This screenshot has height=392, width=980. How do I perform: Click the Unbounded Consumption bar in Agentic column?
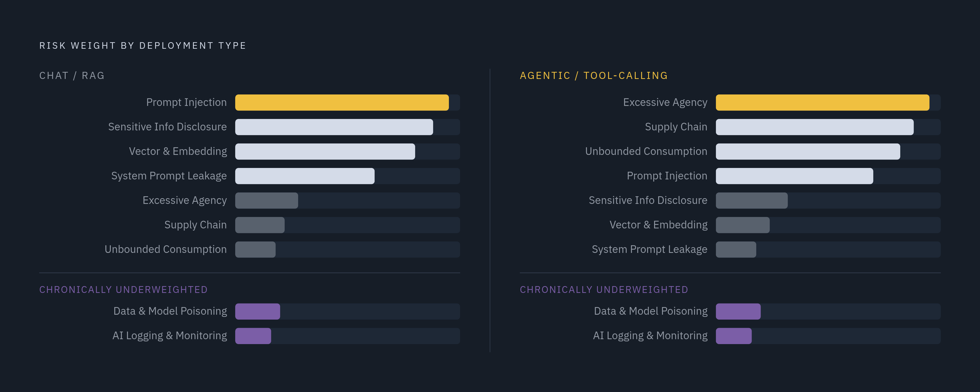point(808,151)
